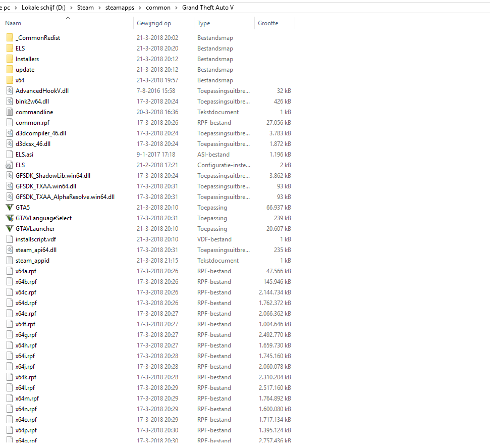Toggle sort arrow above Naam column
This screenshot has height=448, width=490.
pyautogui.click(x=68, y=18)
